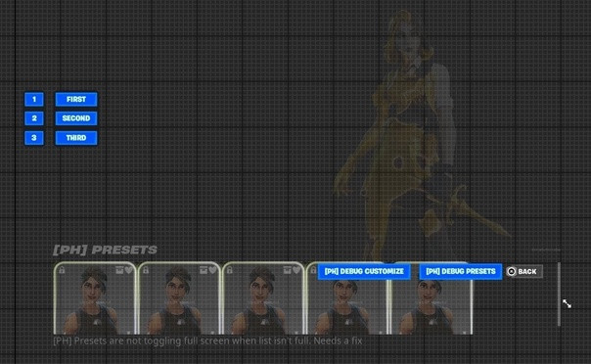Click the archive box icon on first preset

pos(119,270)
